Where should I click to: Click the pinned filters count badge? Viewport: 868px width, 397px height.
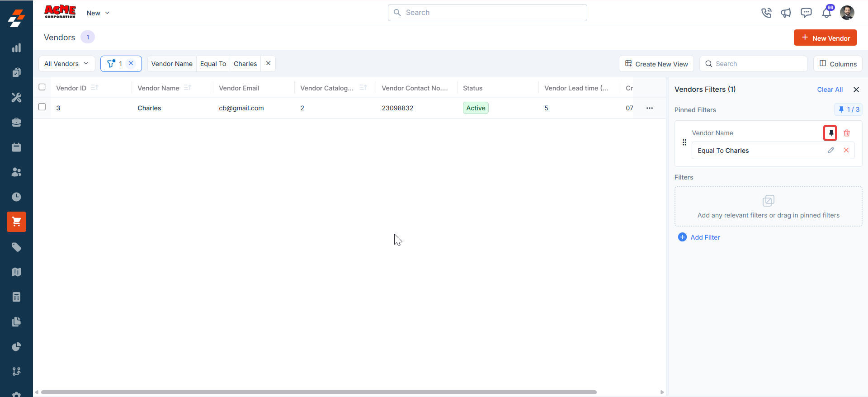tap(848, 109)
